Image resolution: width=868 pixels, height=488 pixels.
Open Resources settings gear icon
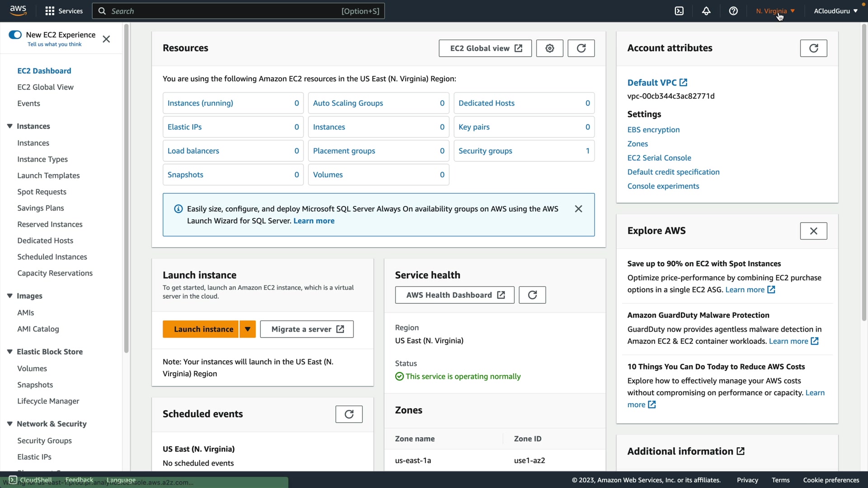549,48
